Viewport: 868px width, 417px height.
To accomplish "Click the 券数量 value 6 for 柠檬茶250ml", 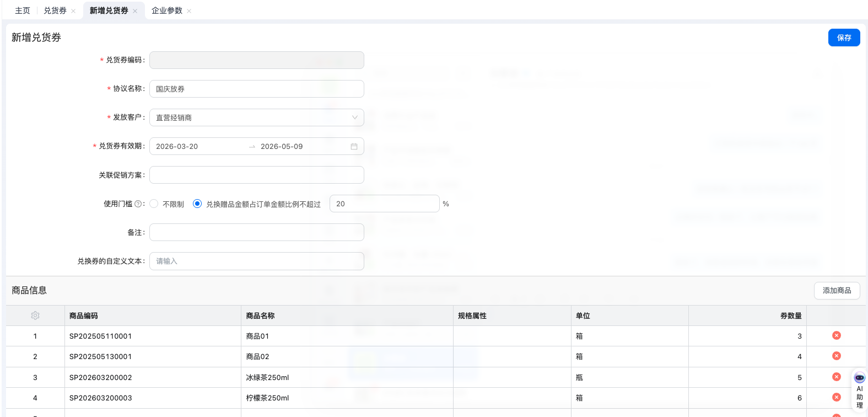I will coord(747,398).
